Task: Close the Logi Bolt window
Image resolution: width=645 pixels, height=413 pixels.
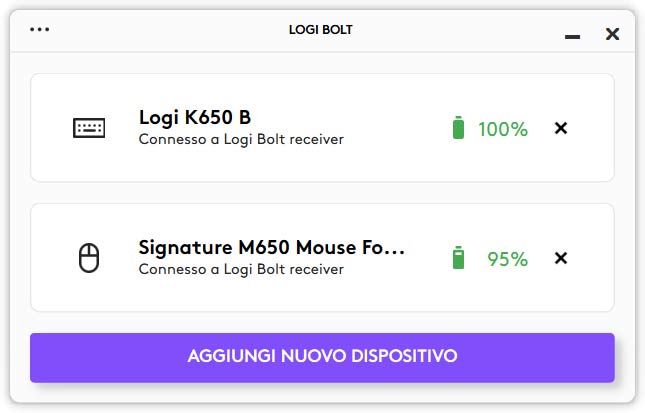Action: pyautogui.click(x=612, y=34)
